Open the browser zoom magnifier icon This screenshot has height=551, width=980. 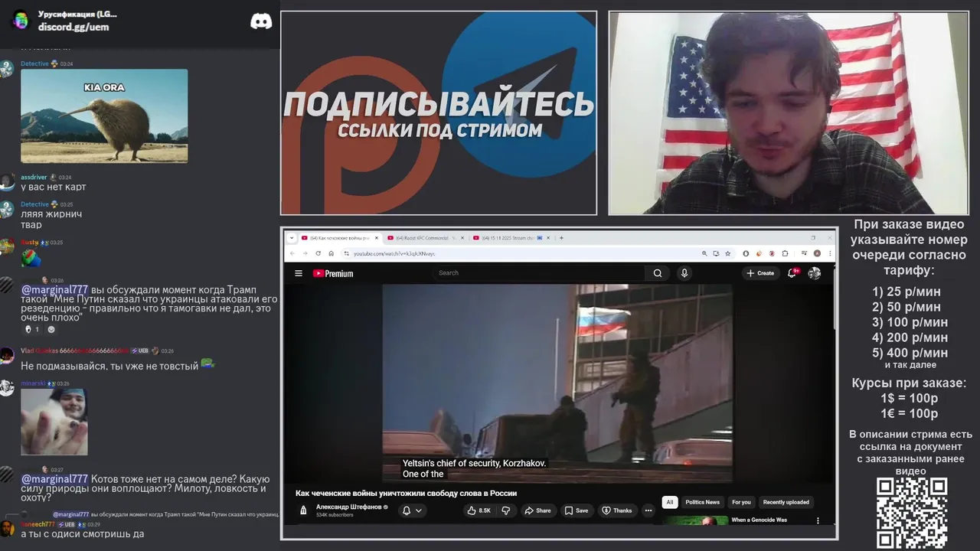(x=704, y=253)
